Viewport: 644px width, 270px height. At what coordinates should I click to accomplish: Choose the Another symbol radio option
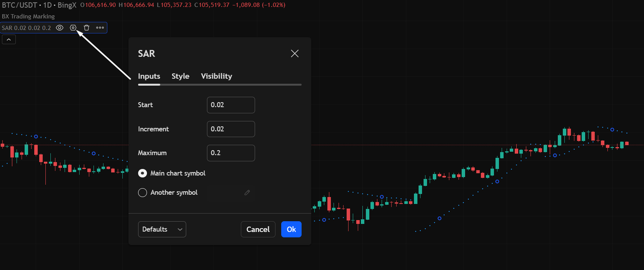pyautogui.click(x=142, y=193)
